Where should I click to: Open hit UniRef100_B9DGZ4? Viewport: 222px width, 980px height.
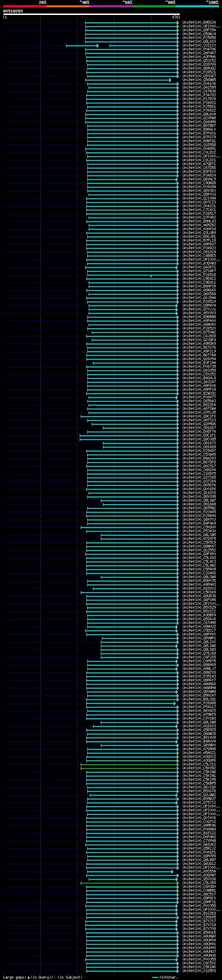[x=199, y=23]
